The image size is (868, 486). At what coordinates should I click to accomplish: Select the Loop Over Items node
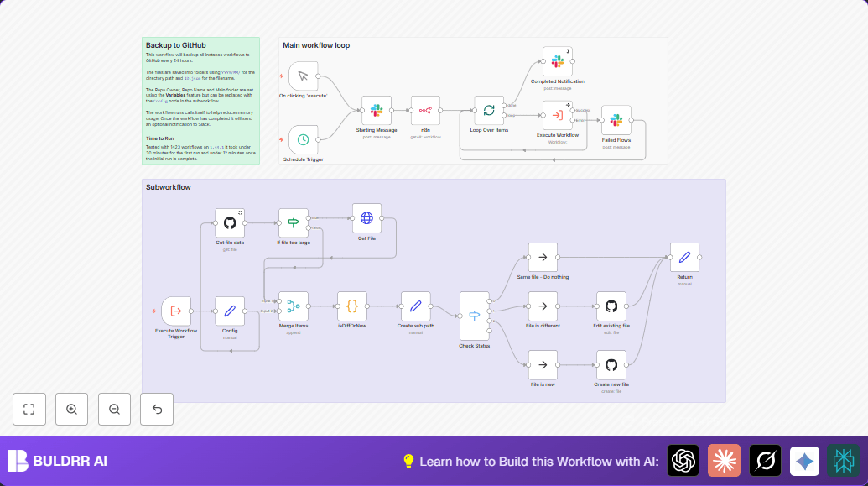489,110
